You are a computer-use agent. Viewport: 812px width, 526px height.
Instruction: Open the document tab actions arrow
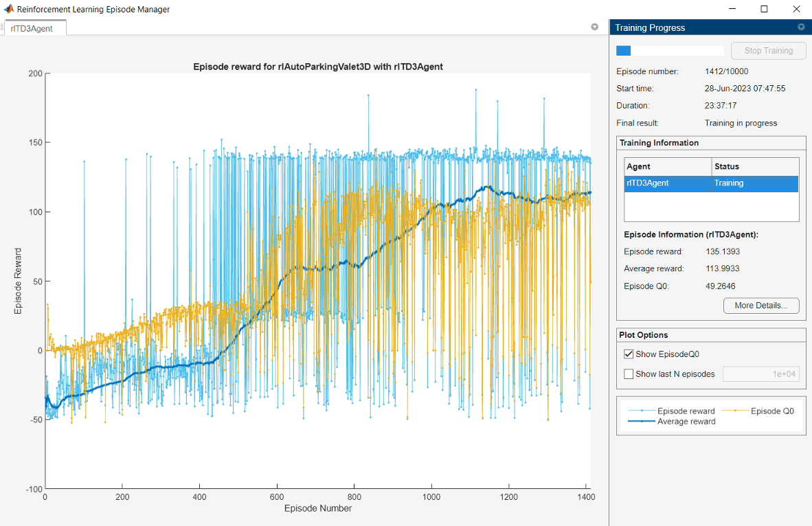(x=594, y=27)
